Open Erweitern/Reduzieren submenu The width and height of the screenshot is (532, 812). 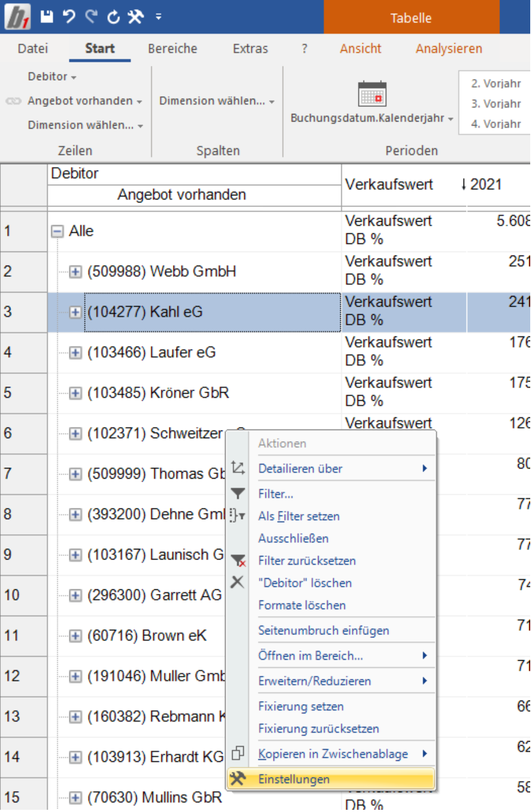pyautogui.click(x=331, y=681)
